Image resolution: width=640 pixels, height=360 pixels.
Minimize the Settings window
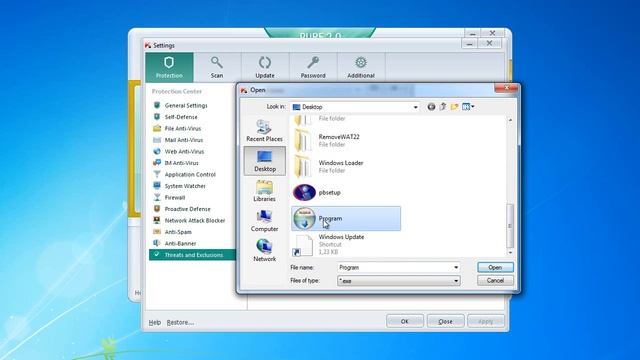tap(469, 43)
